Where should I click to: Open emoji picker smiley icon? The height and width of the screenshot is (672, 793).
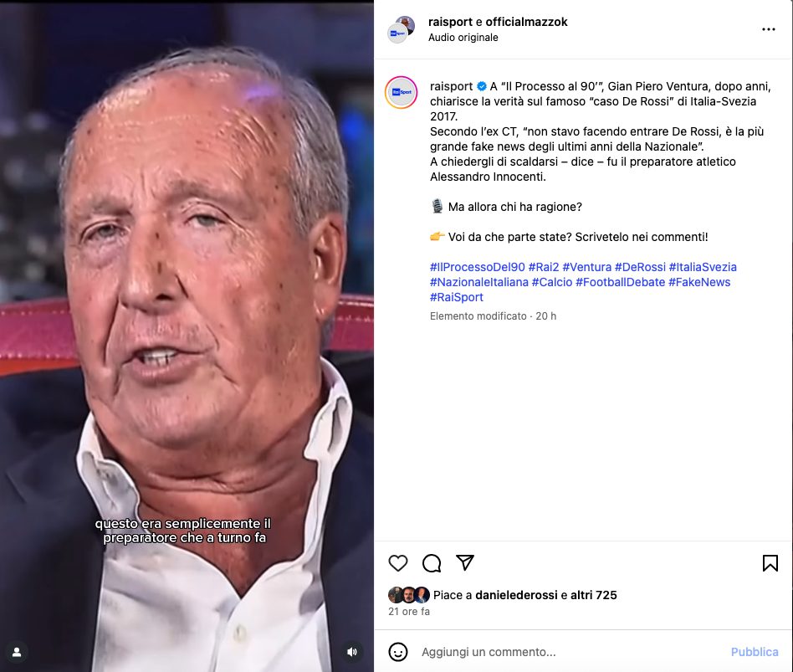coord(398,652)
